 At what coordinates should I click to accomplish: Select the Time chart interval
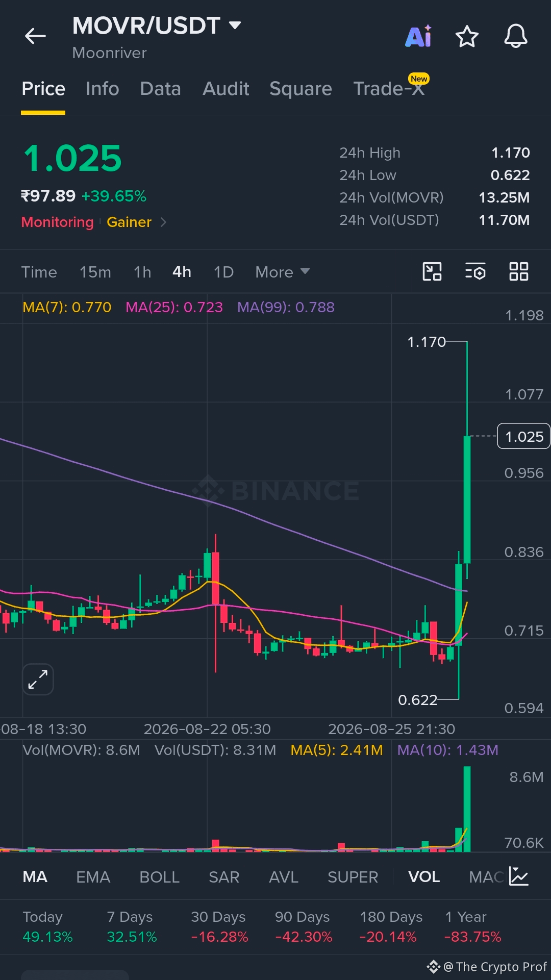[x=39, y=272]
